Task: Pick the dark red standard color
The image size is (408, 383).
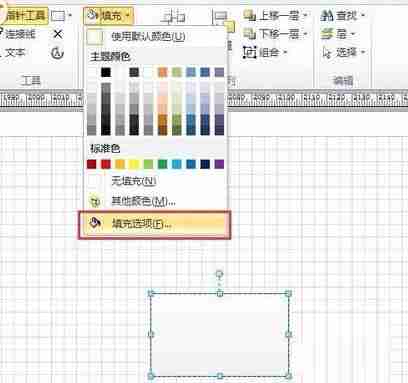Action: 92,164
